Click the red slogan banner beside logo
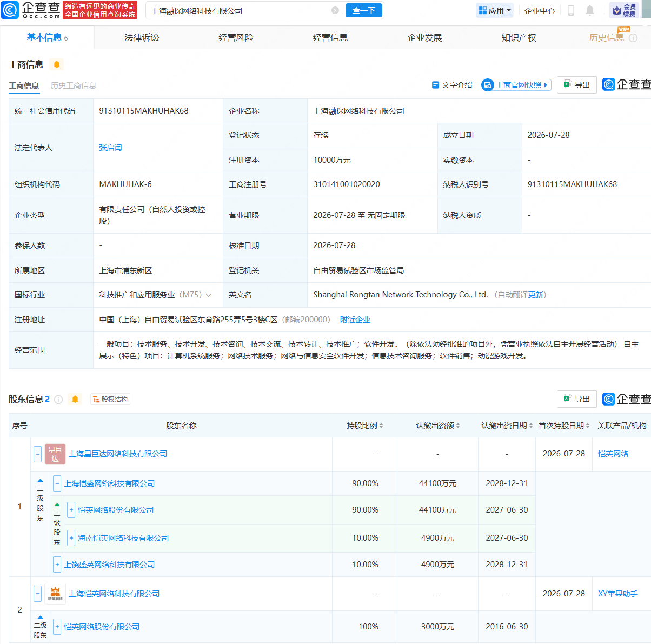The height and width of the screenshot is (644, 651). [100, 10]
